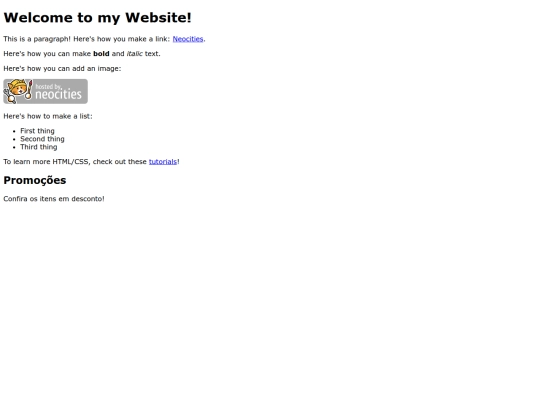Click the bold word in the paragraph
This screenshot has height=405, width=540.
tap(101, 54)
